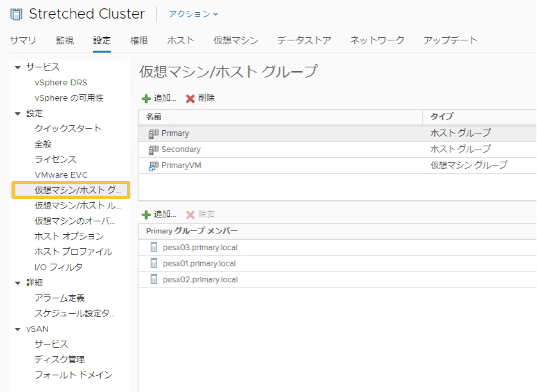The height and width of the screenshot is (392, 537).
Task: Open VMware EVC settings
Action: click(61, 175)
